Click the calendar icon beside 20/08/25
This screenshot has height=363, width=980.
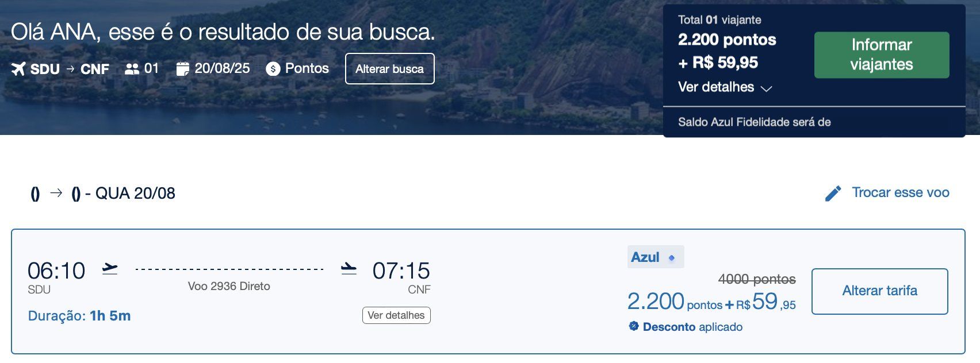tap(182, 69)
